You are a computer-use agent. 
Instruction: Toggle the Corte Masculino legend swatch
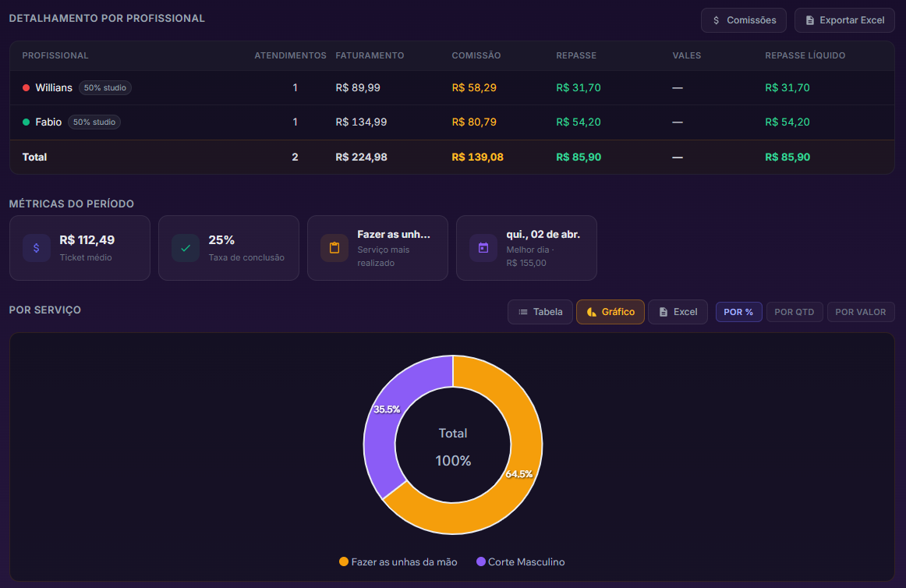(x=481, y=562)
